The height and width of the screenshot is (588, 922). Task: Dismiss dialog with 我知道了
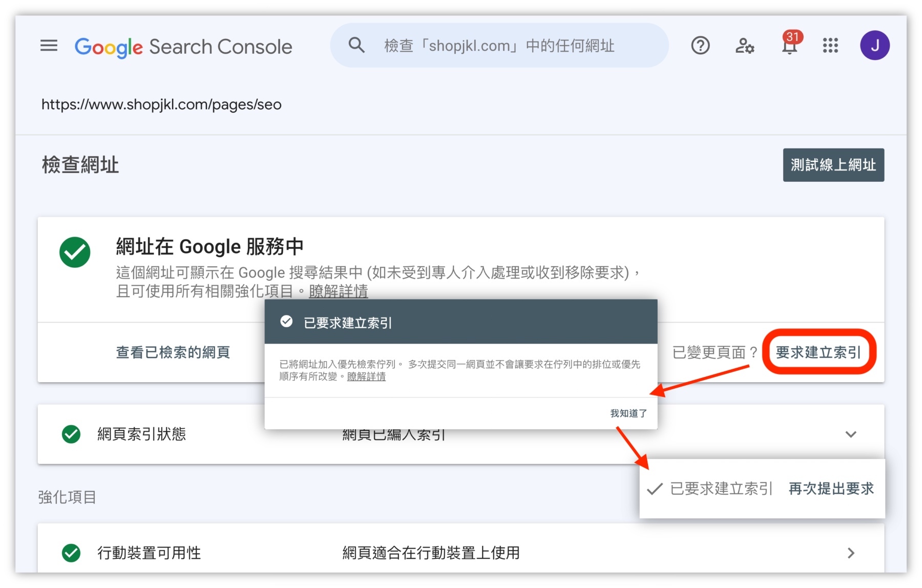click(x=628, y=413)
